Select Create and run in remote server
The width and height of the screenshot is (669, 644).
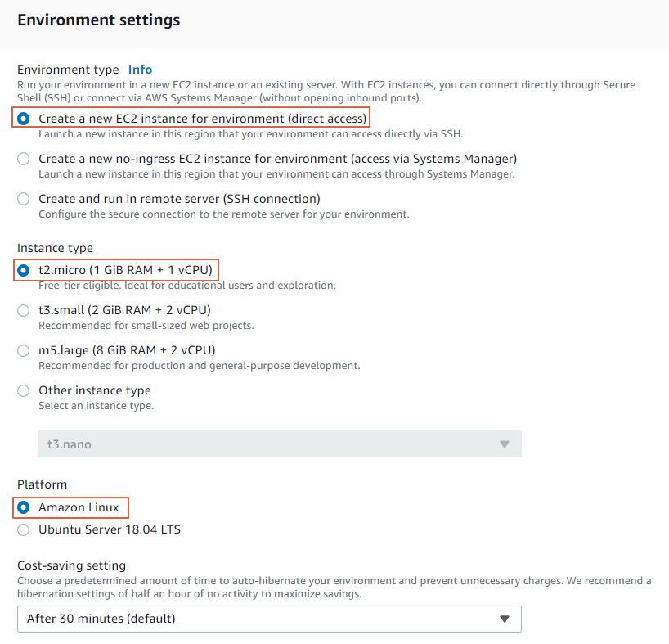click(x=24, y=199)
